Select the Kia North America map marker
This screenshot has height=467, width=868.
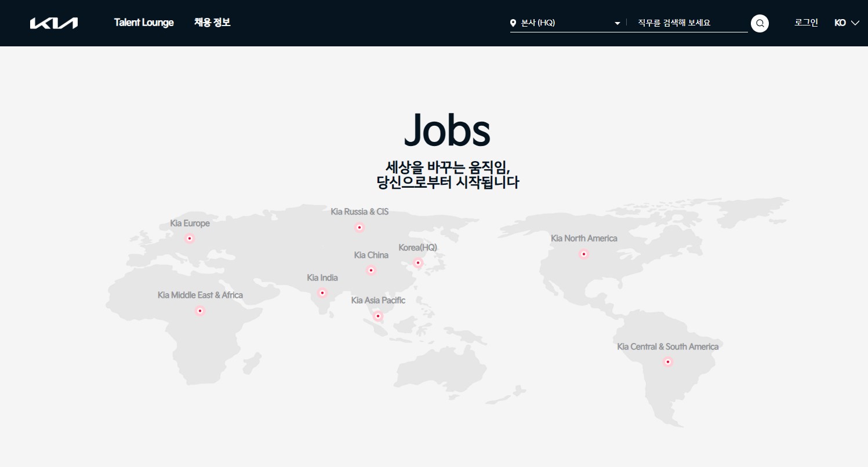tap(583, 254)
